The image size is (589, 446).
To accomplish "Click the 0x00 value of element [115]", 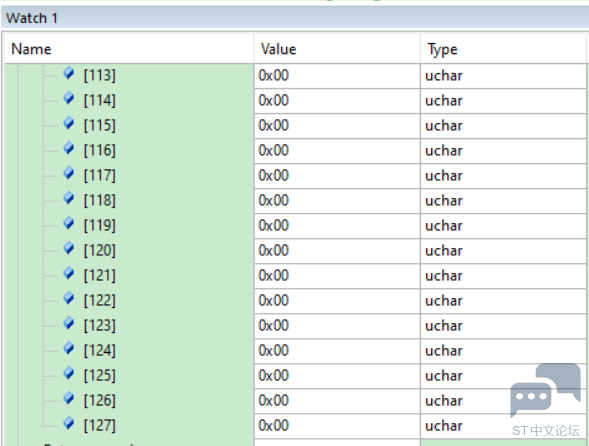I will (273, 125).
